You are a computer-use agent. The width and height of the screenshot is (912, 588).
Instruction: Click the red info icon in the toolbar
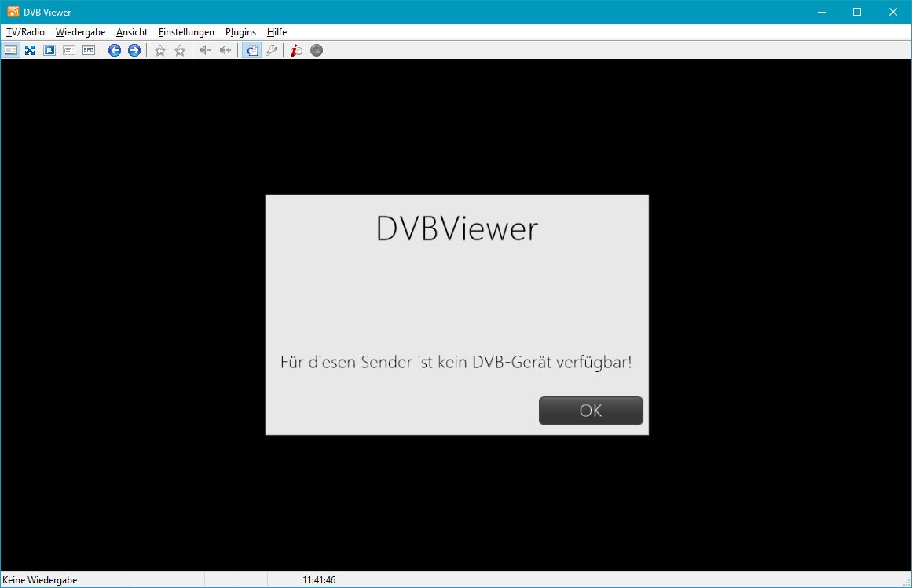pos(297,50)
